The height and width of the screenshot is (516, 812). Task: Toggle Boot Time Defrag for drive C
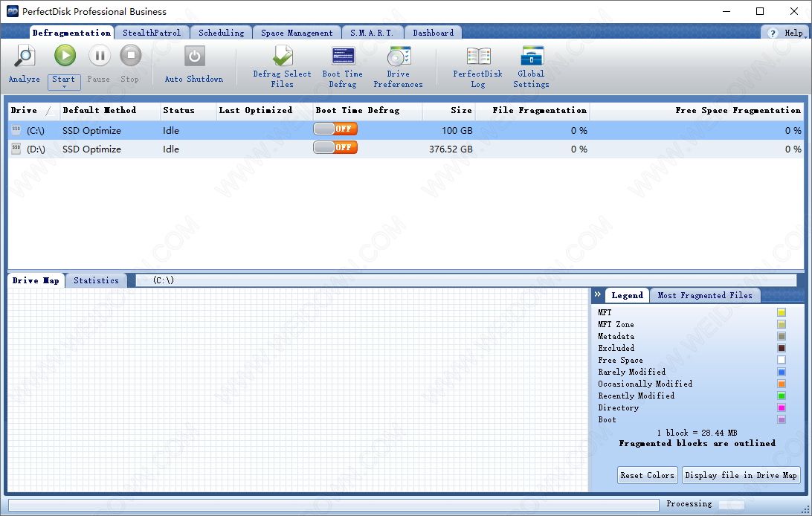pos(335,129)
